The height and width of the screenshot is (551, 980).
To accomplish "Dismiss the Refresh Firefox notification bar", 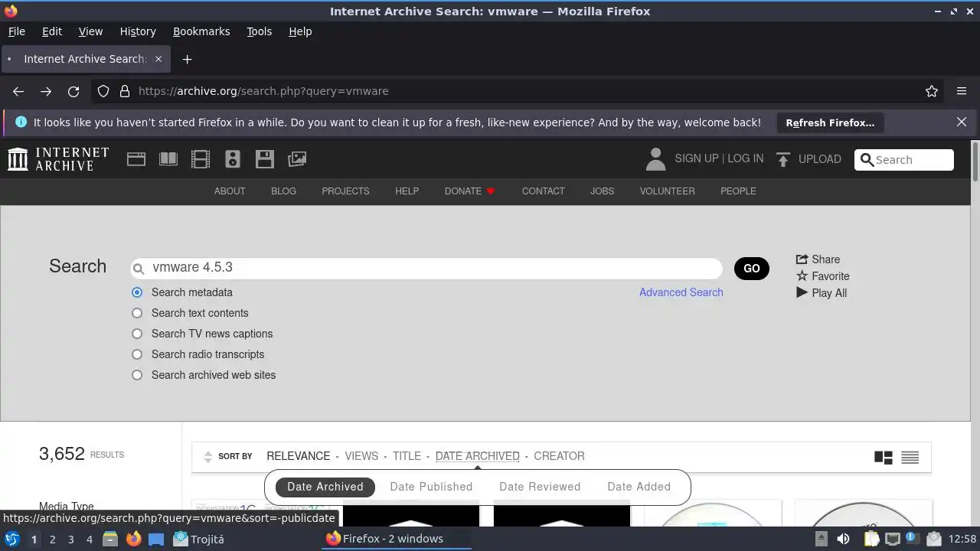I will tap(962, 122).
